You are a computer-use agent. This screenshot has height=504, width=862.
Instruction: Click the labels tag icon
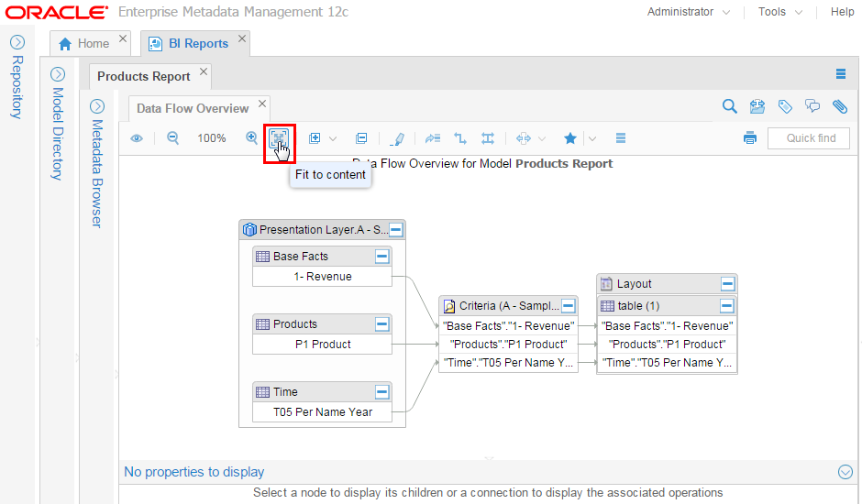click(x=785, y=107)
